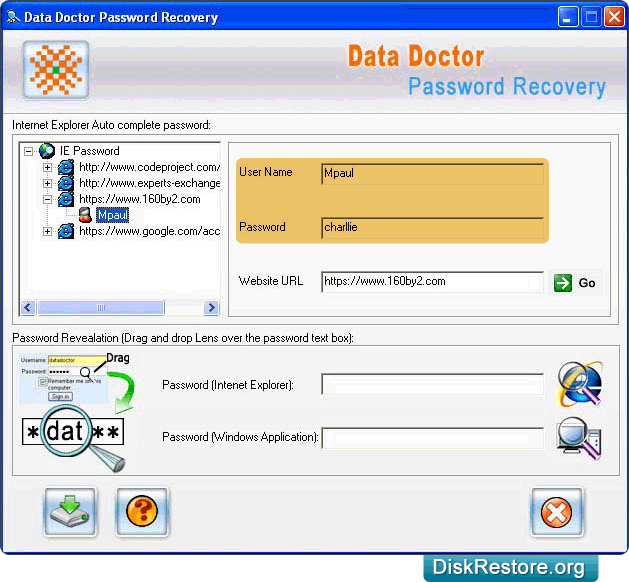The image size is (629, 582).
Task: Click the User Name label
Action: [266, 172]
